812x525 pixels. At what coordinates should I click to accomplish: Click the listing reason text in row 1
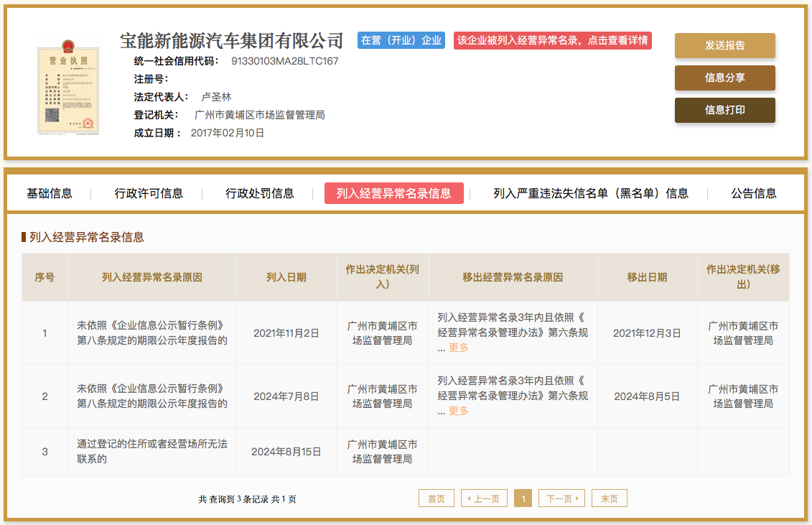(151, 333)
